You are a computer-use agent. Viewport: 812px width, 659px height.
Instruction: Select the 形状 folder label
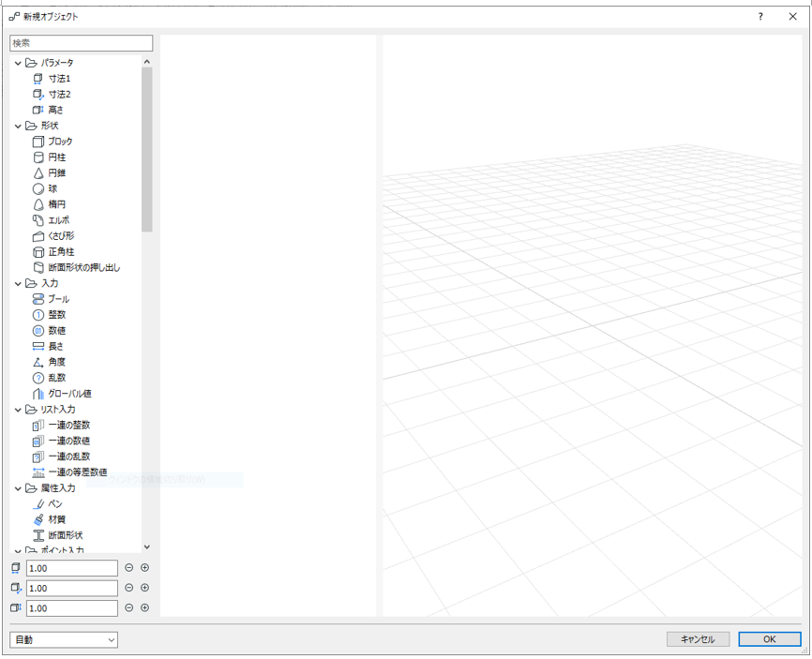pyautogui.click(x=50, y=126)
